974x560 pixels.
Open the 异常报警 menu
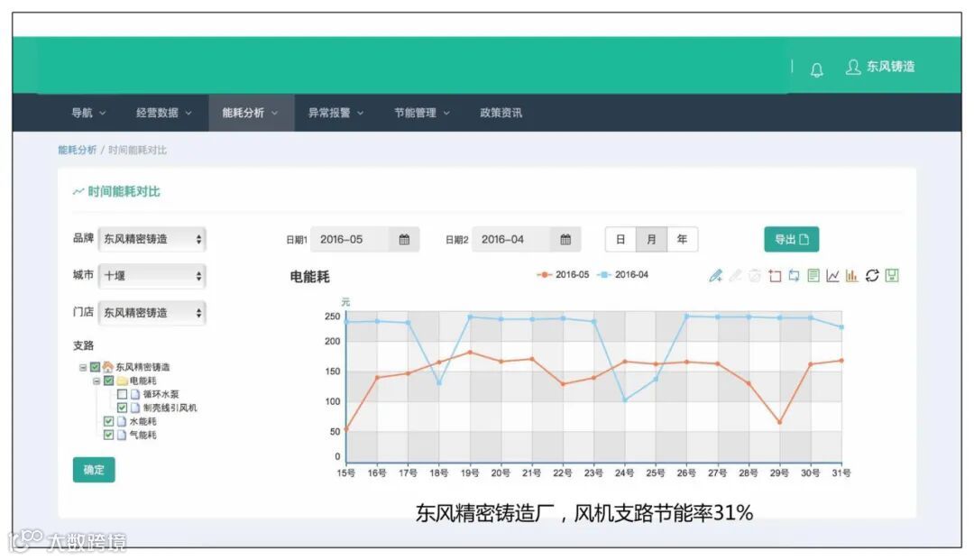[336, 113]
